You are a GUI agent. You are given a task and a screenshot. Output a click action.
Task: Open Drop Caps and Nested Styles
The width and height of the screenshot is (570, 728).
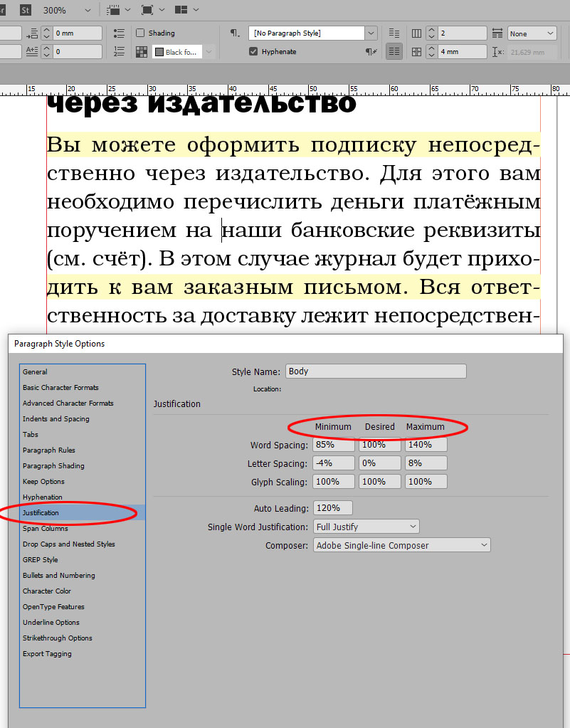(x=83, y=544)
